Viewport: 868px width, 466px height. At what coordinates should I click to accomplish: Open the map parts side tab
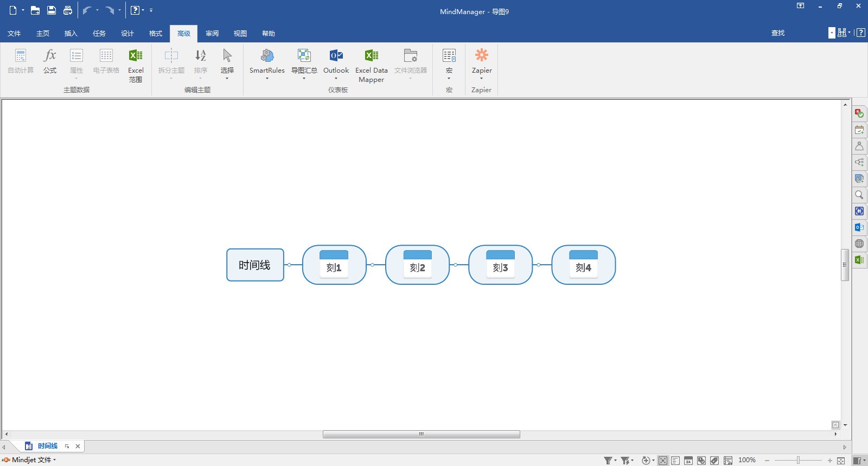(859, 162)
